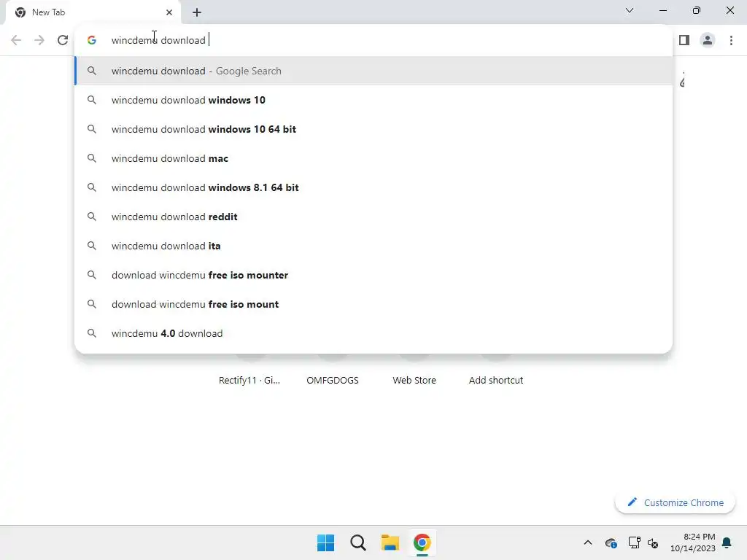
Task: Choose suggestion 'wincdemu download windows 10'
Action: point(373,100)
